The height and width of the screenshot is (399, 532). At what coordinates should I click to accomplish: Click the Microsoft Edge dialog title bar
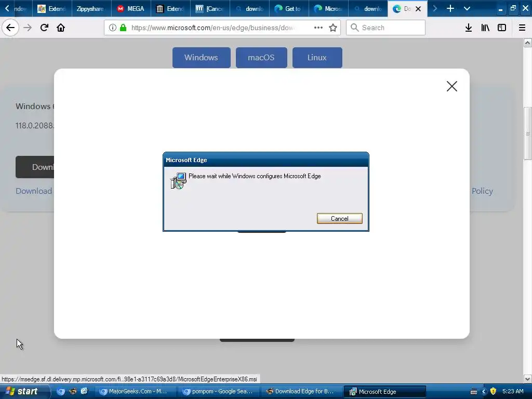tap(266, 160)
